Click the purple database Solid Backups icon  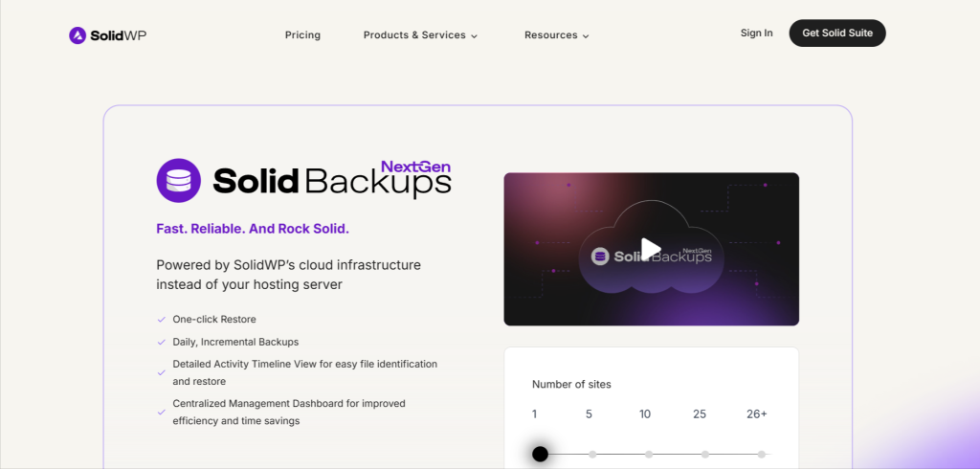click(x=179, y=181)
